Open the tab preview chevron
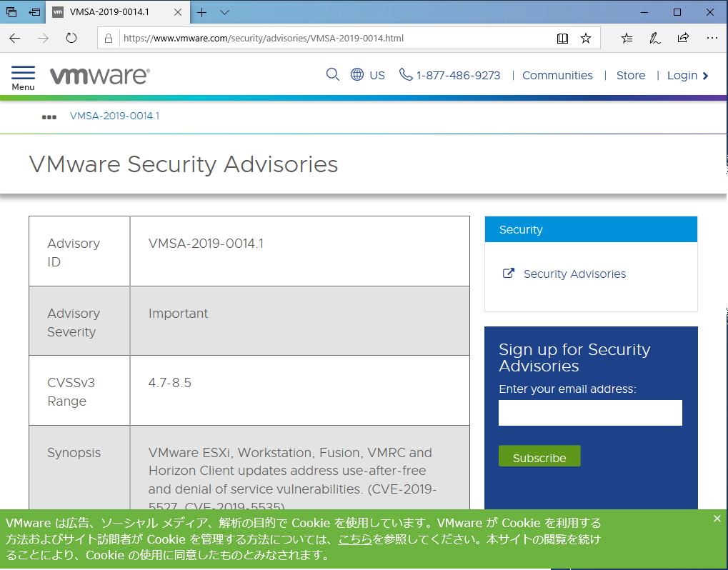Image resolution: width=728 pixels, height=570 pixels. 224,12
